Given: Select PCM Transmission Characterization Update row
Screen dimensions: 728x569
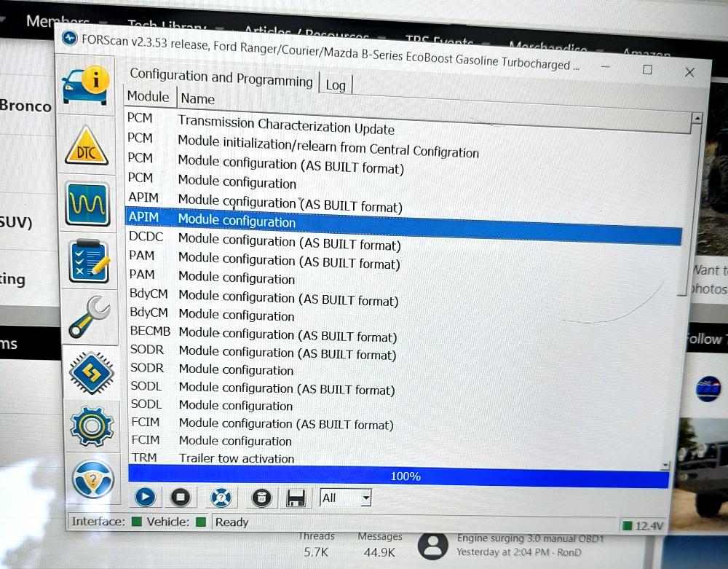Looking at the screenshot, I should coord(285,125).
